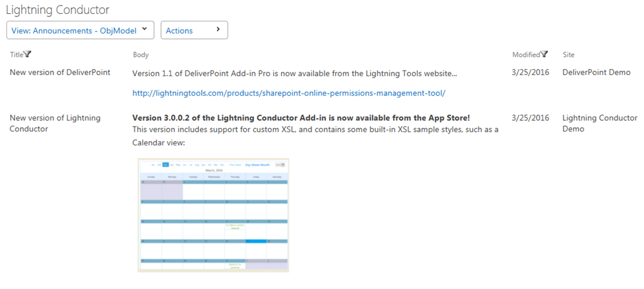
Task: Click the custom XSL support description text
Action: coord(316,136)
